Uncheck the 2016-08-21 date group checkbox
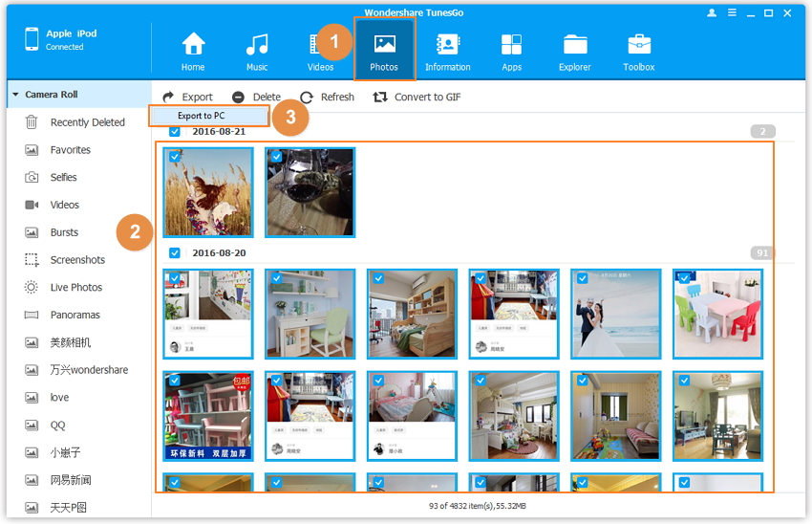This screenshot has height=524, width=812. point(174,132)
